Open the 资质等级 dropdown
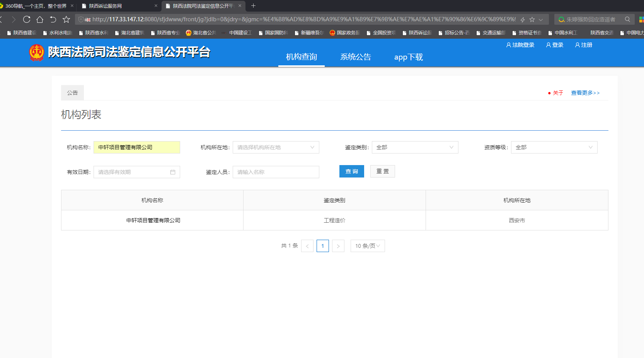Image resolution: width=644 pixels, height=358 pixels. coord(554,147)
